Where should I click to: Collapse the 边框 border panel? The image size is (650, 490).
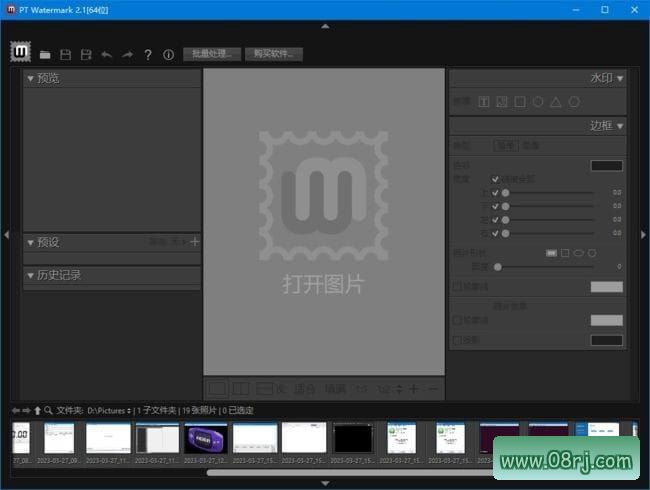click(x=620, y=126)
